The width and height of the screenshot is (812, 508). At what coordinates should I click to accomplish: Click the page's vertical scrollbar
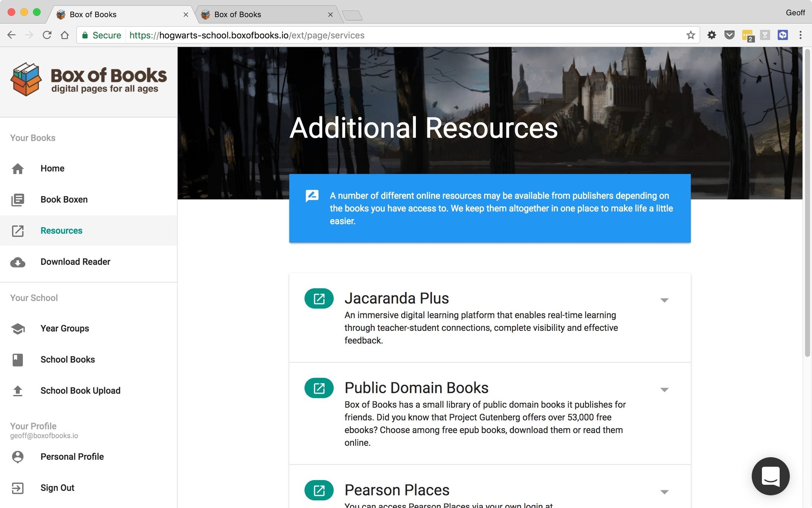pos(807,203)
